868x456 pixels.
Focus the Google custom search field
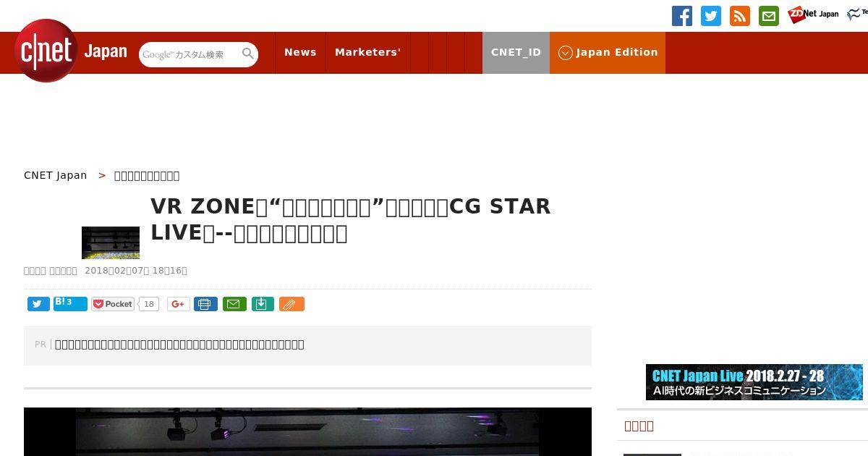(x=190, y=54)
